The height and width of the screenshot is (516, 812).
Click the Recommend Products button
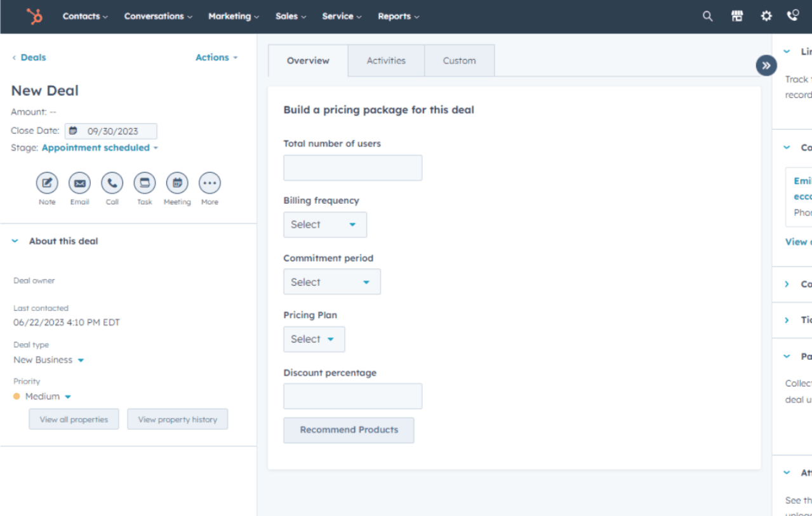(349, 430)
